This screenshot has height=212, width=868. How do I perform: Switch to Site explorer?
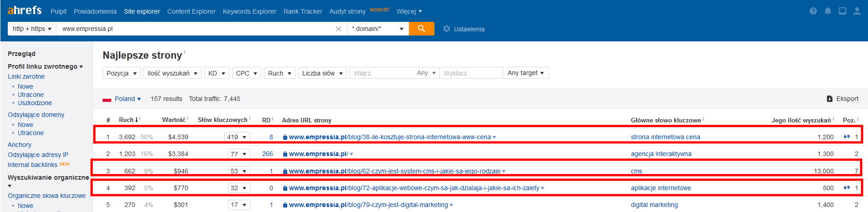click(142, 11)
